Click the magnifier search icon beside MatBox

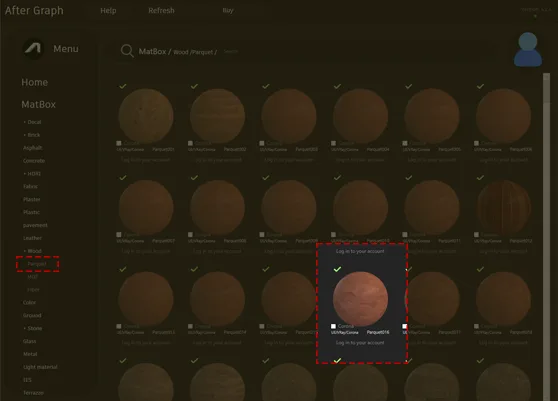(x=127, y=51)
